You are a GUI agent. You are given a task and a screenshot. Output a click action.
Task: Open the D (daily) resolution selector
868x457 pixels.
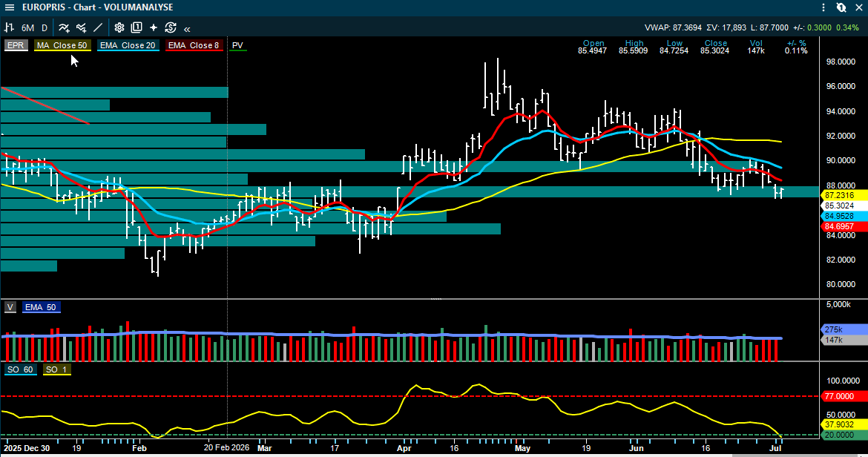click(45, 27)
